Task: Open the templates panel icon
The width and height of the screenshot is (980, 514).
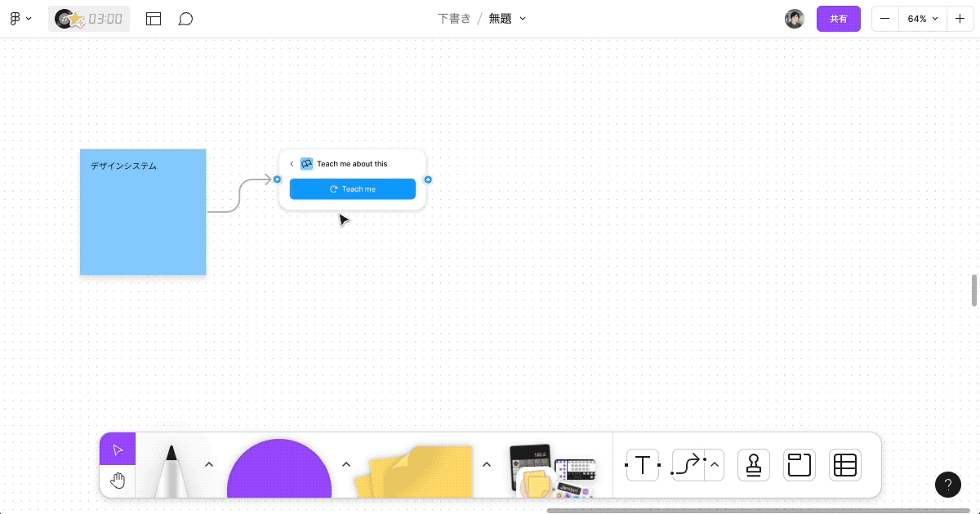Action: [x=154, y=18]
